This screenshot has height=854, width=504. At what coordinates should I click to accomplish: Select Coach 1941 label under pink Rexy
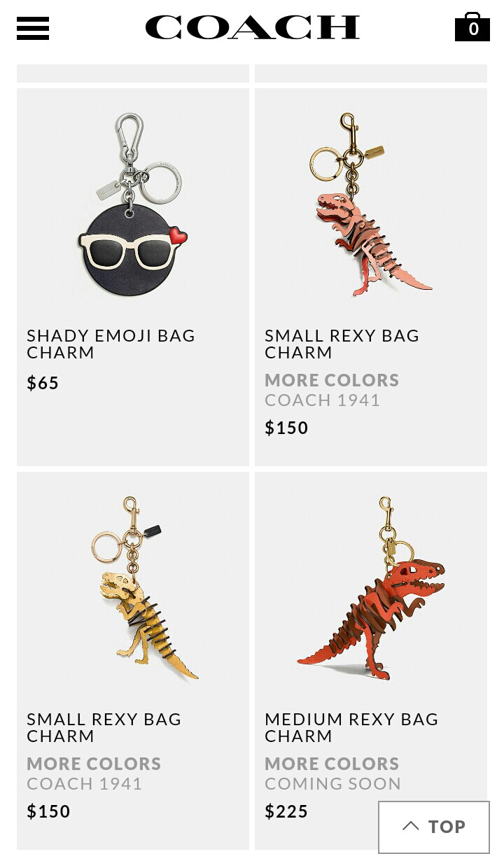click(x=323, y=400)
